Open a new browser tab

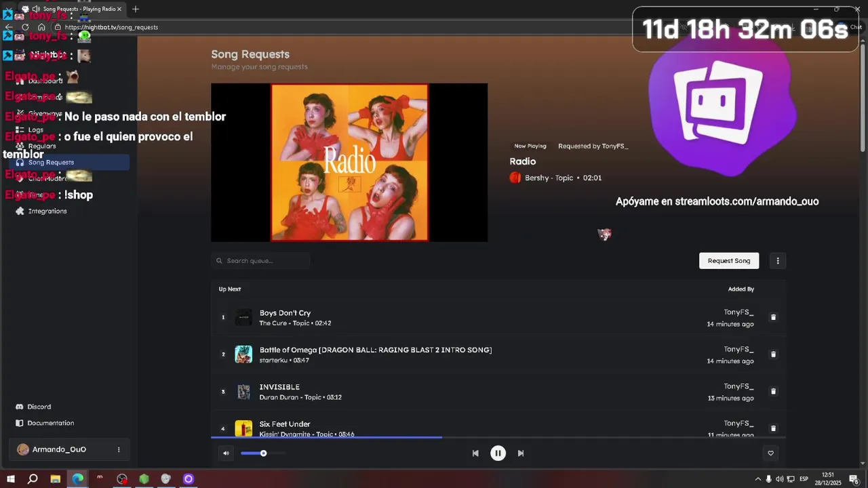click(136, 9)
